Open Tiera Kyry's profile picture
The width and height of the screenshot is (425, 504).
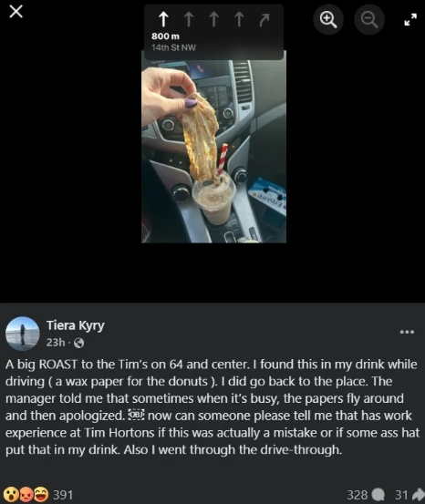[x=22, y=334]
